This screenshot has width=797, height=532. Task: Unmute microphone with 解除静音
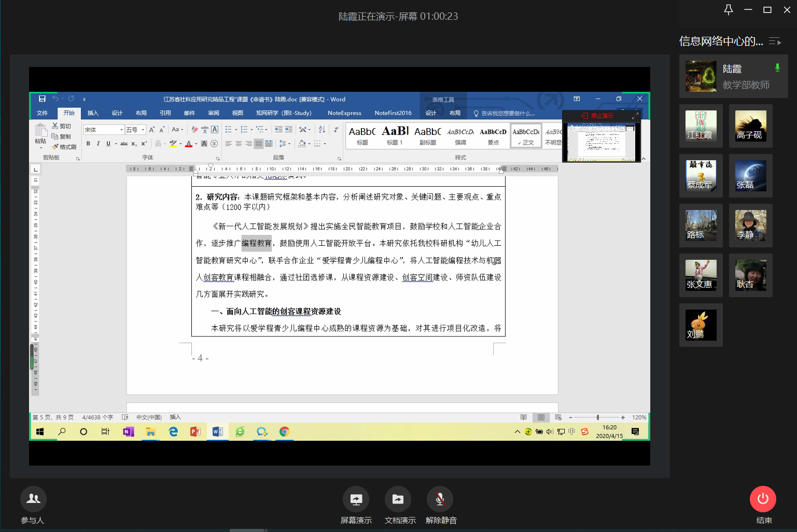coord(440,499)
